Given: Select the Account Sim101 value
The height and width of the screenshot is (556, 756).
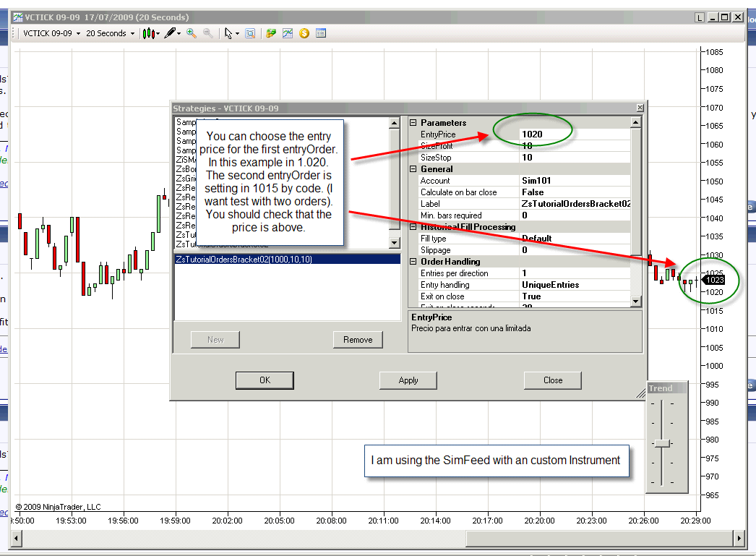Looking at the screenshot, I should tap(575, 180).
